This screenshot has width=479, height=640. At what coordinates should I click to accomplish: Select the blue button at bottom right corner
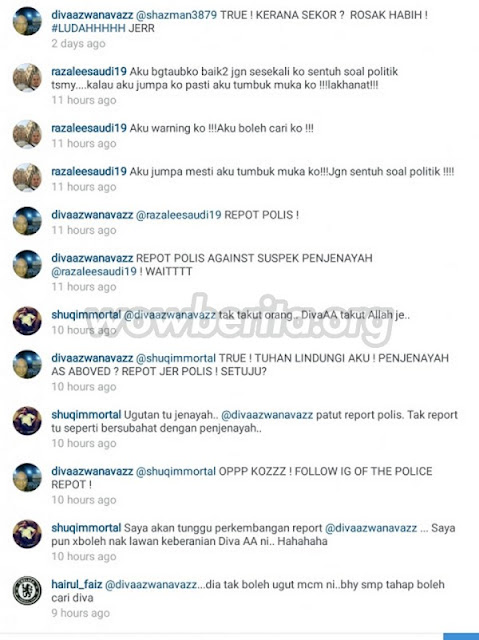tap(461, 636)
